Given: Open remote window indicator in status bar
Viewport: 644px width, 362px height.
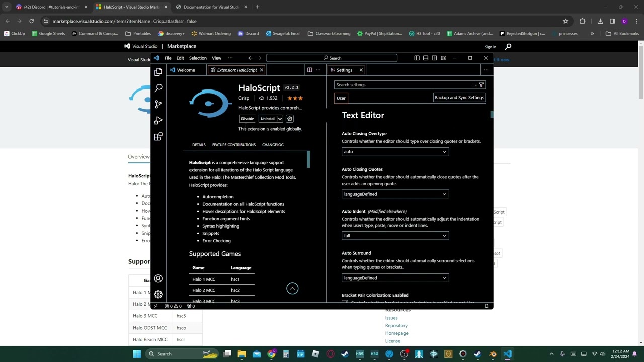Looking at the screenshot, I should point(156,306).
